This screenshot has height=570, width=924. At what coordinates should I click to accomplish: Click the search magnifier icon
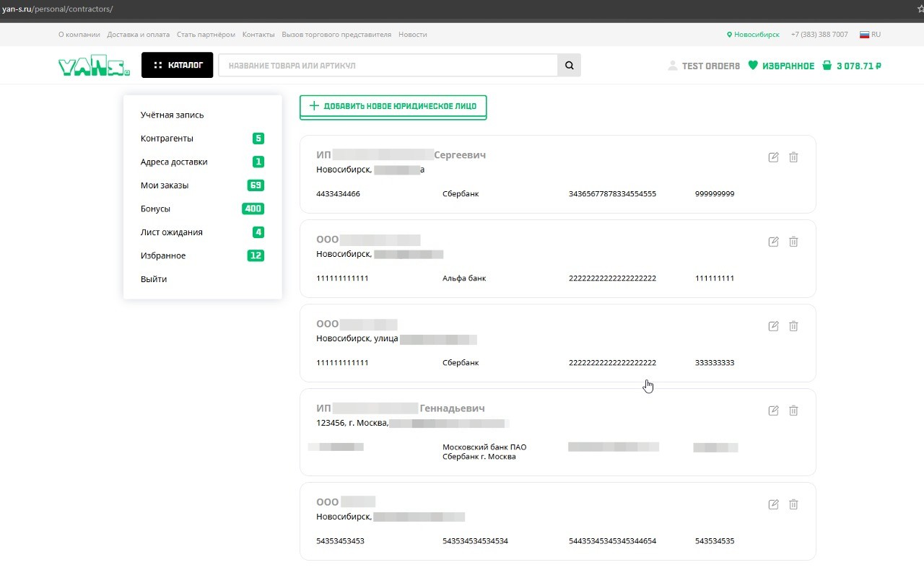pyautogui.click(x=569, y=66)
